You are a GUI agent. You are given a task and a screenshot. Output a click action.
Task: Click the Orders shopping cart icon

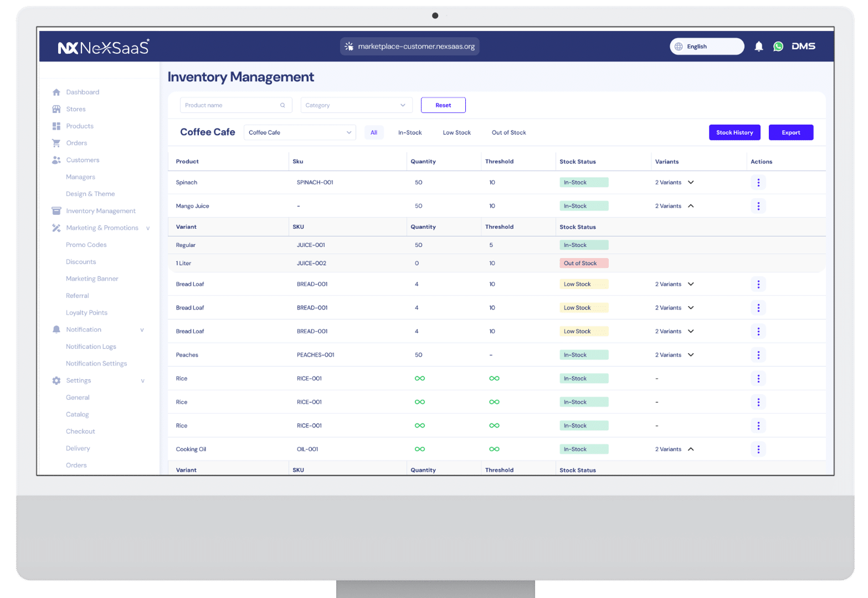[56, 143]
